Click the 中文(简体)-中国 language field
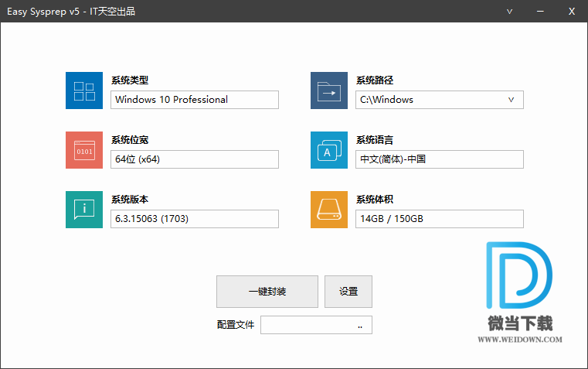The height and width of the screenshot is (369, 588). [x=440, y=159]
